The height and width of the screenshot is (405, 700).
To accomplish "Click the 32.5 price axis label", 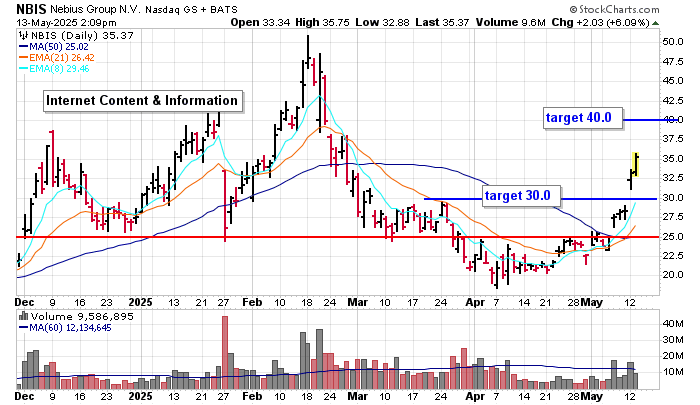I will [x=673, y=178].
